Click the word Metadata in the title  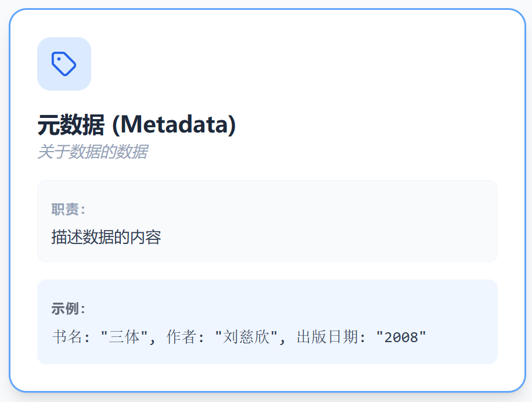tap(174, 124)
